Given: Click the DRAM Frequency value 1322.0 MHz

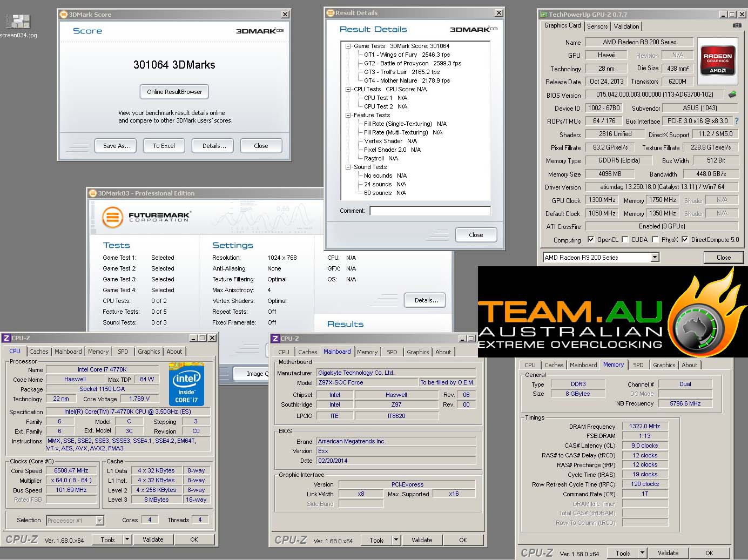Looking at the screenshot, I should [645, 426].
